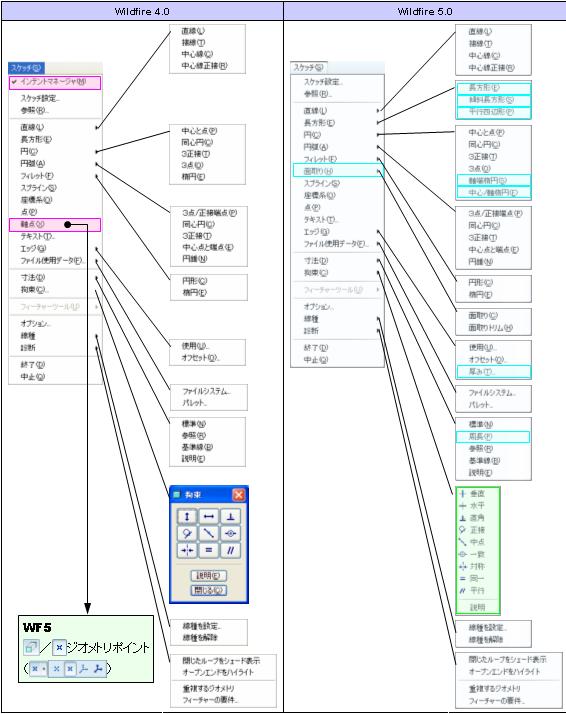Choose 直角 in the Wildfire 5.0 constraint list
Viewport: 566px width, 714px height.
coord(478,518)
